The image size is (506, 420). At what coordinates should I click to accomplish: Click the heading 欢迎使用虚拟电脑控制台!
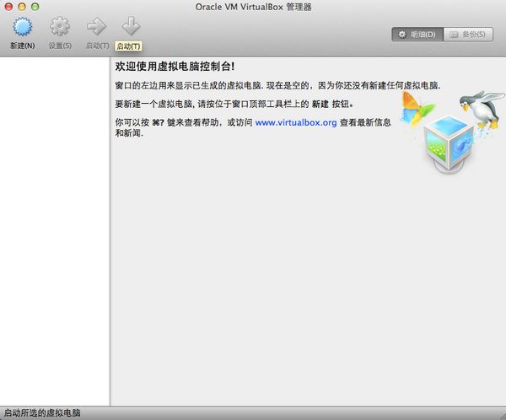click(175, 67)
